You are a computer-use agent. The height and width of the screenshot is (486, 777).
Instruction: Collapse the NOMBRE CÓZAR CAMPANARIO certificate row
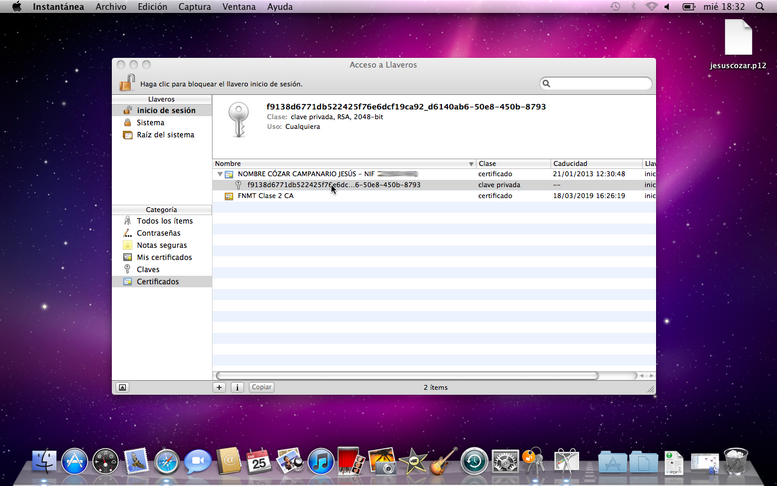tap(220, 174)
